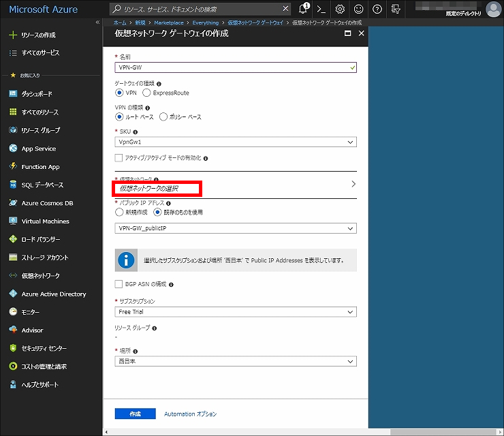Screen dimensions: 504x436
Task: Open the SKU VpnGw1 dropdown
Action: pos(236,142)
